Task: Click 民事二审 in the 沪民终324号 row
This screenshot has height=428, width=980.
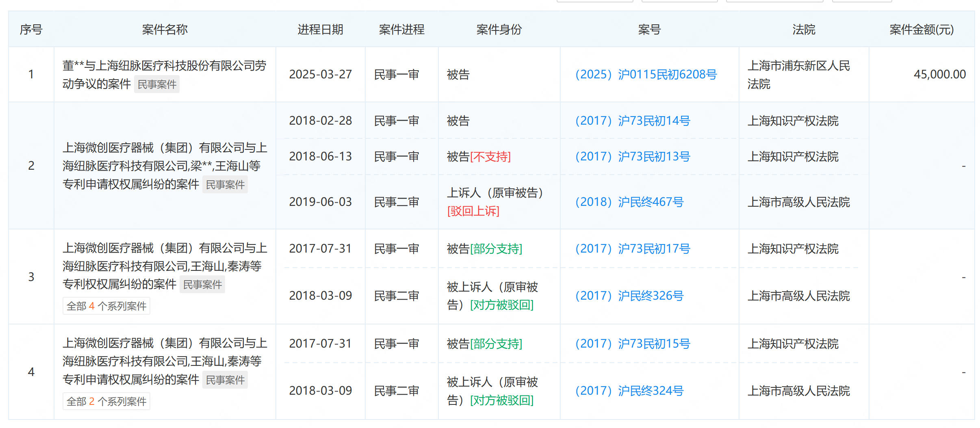Action: [397, 391]
